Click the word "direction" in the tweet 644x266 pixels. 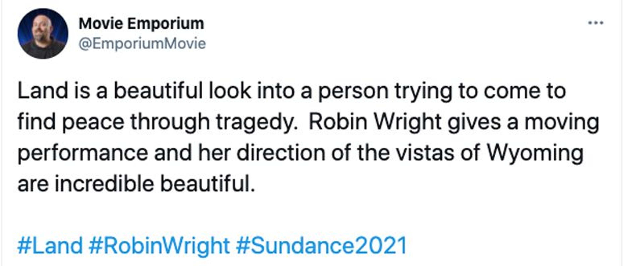(x=281, y=153)
